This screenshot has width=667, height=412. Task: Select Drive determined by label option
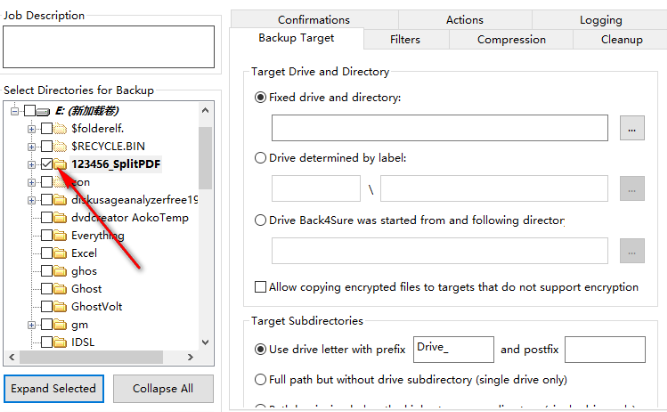tap(261, 158)
